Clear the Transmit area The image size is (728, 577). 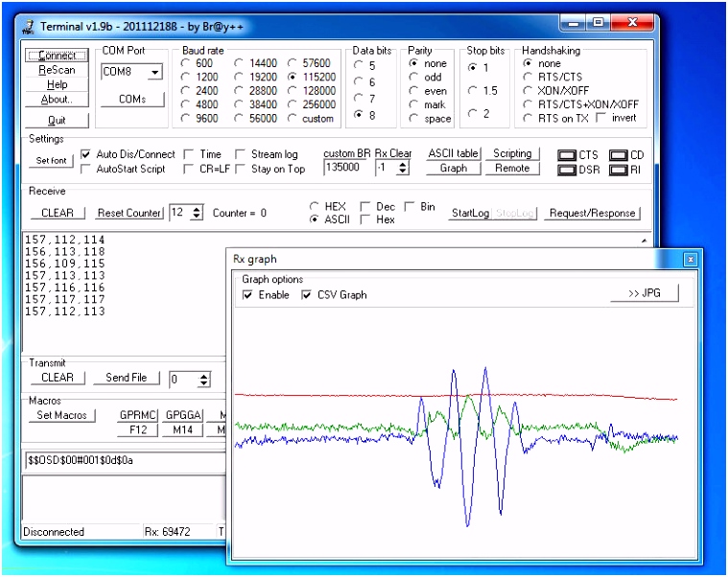click(x=58, y=378)
